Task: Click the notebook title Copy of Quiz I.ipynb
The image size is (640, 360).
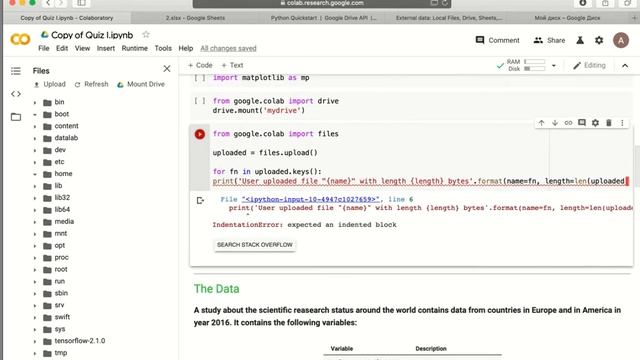Action: (x=92, y=35)
